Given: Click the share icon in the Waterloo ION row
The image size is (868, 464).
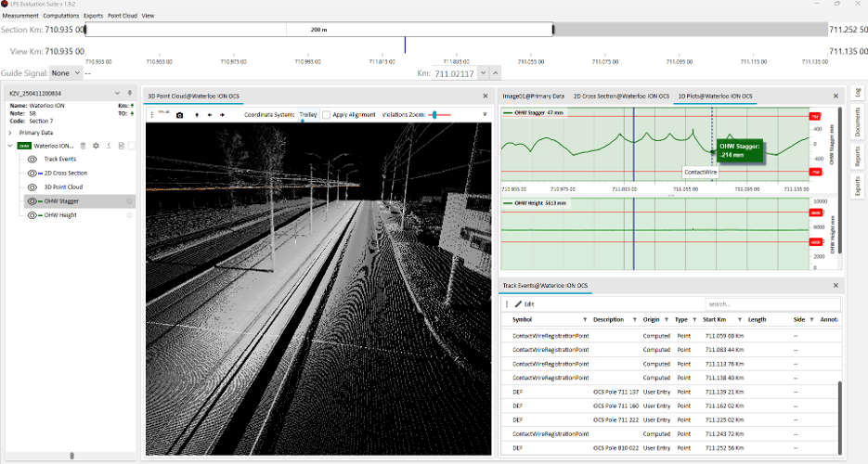Looking at the screenshot, I should (109, 146).
